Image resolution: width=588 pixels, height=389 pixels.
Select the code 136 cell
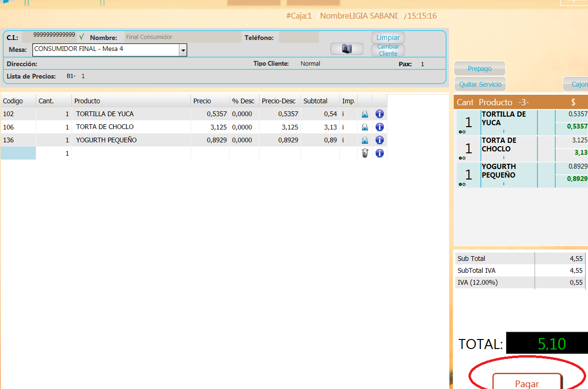tap(18, 140)
